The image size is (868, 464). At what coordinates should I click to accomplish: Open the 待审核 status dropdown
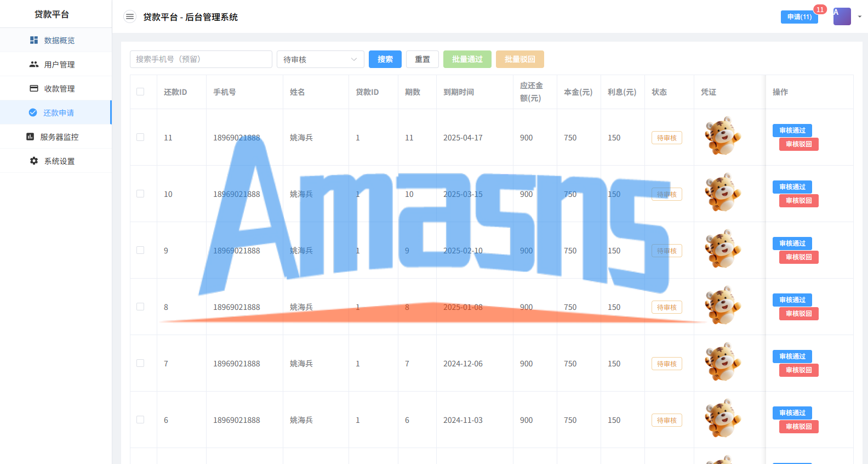pyautogui.click(x=321, y=59)
